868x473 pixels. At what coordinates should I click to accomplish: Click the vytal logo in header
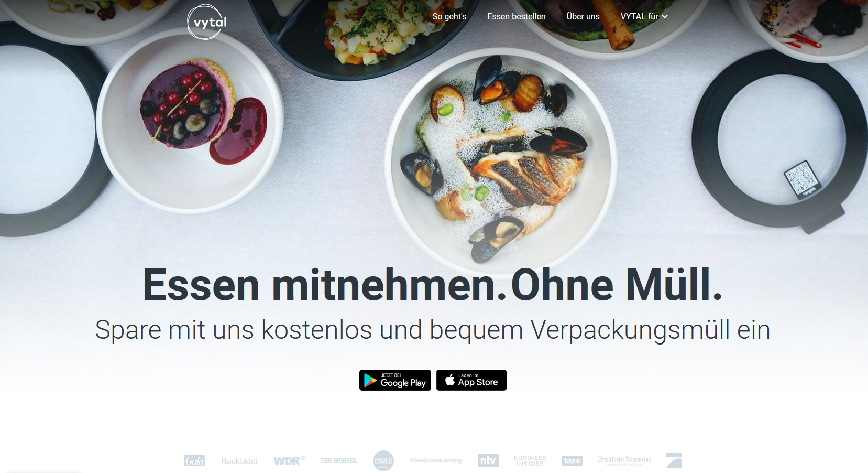(x=207, y=21)
